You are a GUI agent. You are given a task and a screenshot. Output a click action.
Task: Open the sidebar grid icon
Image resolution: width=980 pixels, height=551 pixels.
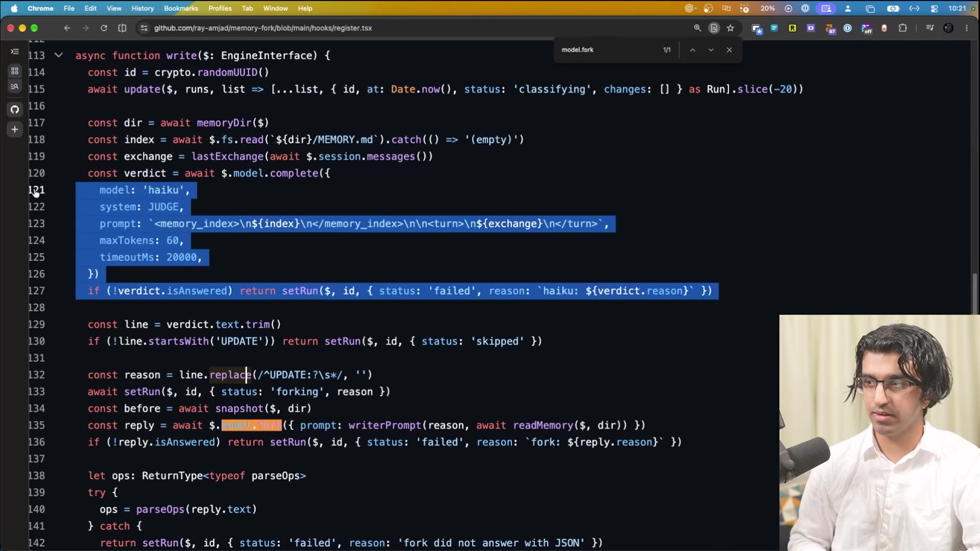point(15,71)
